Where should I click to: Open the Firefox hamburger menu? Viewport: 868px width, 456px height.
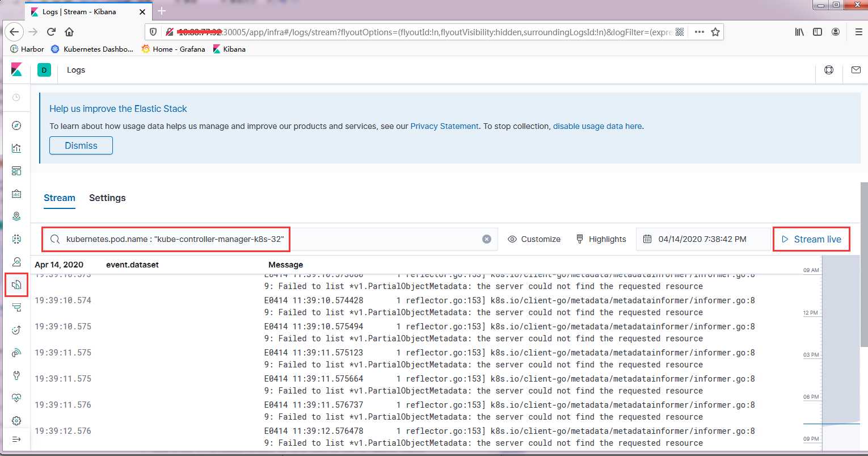coord(858,32)
